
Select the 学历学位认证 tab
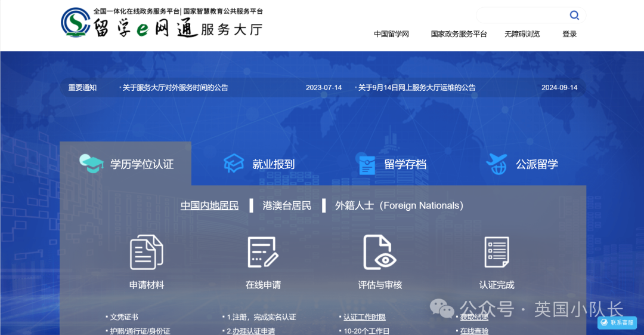tap(126, 164)
